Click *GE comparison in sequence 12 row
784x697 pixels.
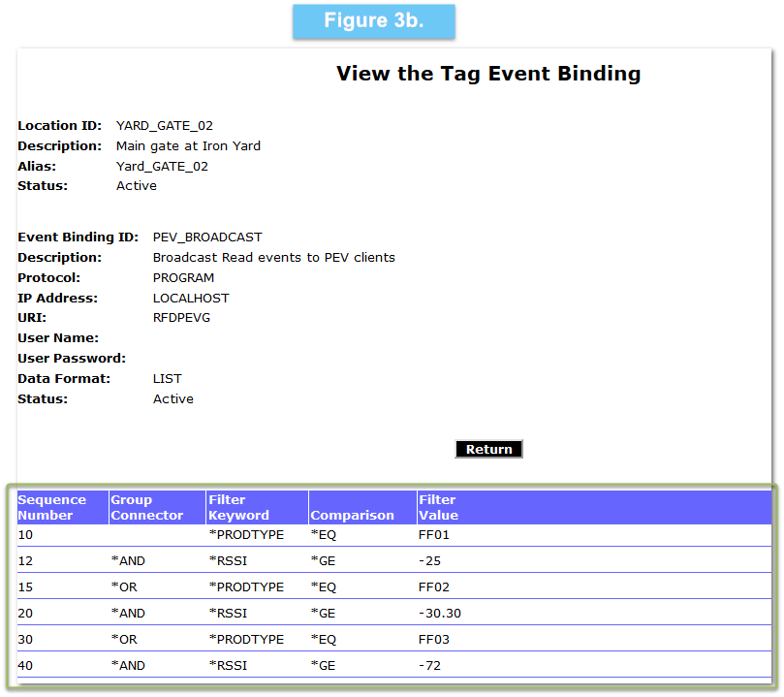coord(323,561)
